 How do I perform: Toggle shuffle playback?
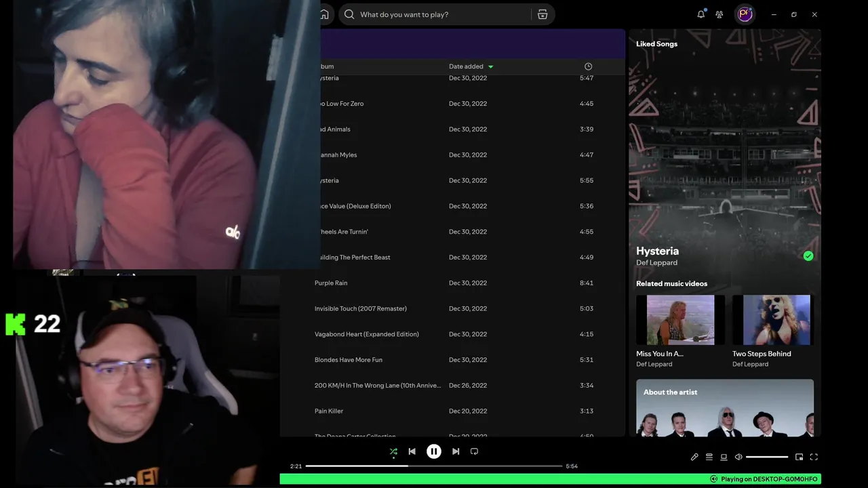(x=393, y=451)
